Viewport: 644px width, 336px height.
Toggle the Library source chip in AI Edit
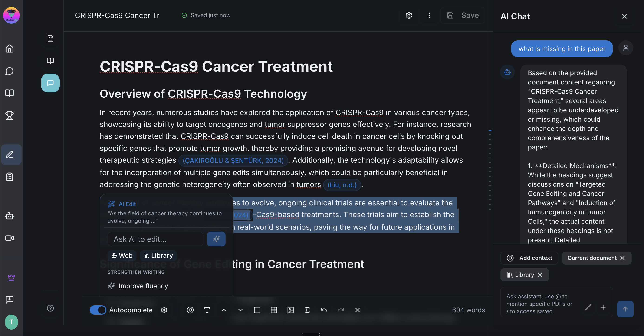[158, 255]
